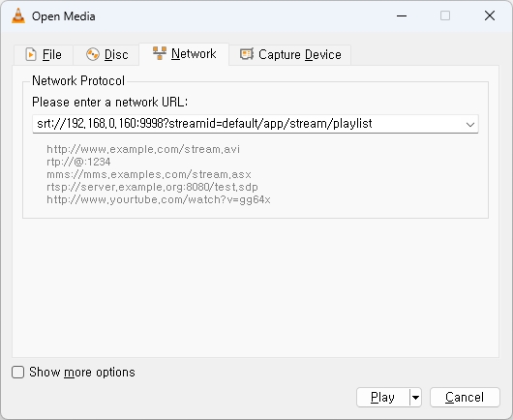Image resolution: width=513 pixels, height=420 pixels.
Task: Click the Disc tab icon
Action: [93, 54]
